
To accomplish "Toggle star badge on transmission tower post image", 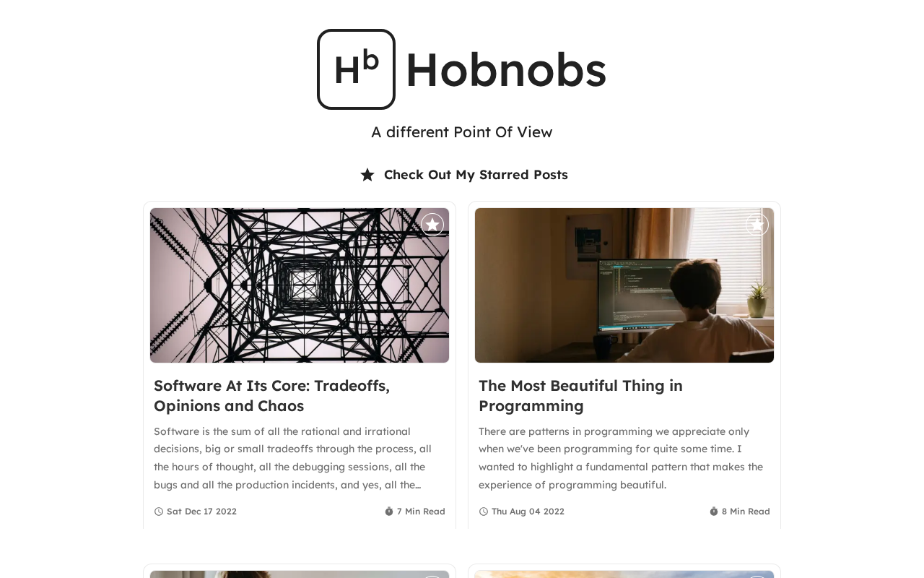I will pos(432,225).
